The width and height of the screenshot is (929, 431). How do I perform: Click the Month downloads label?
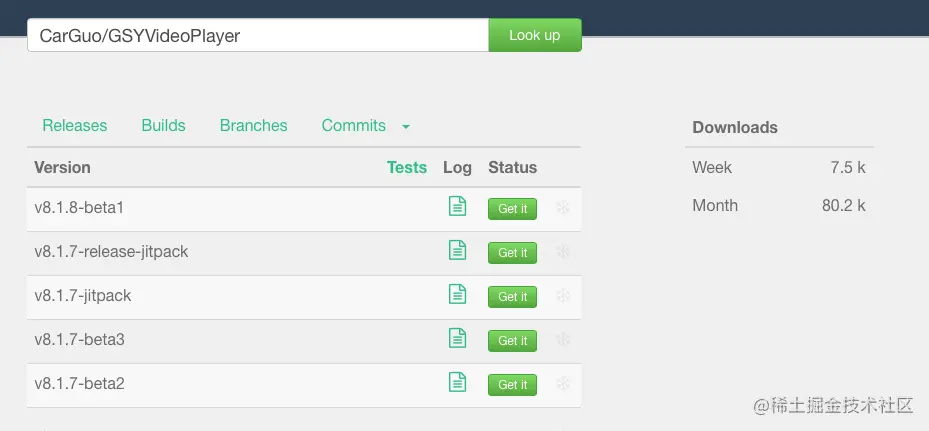[715, 206]
